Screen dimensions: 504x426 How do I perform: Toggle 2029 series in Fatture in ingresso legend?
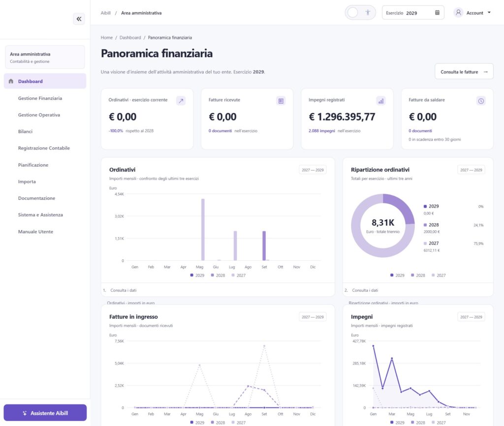[197, 423]
